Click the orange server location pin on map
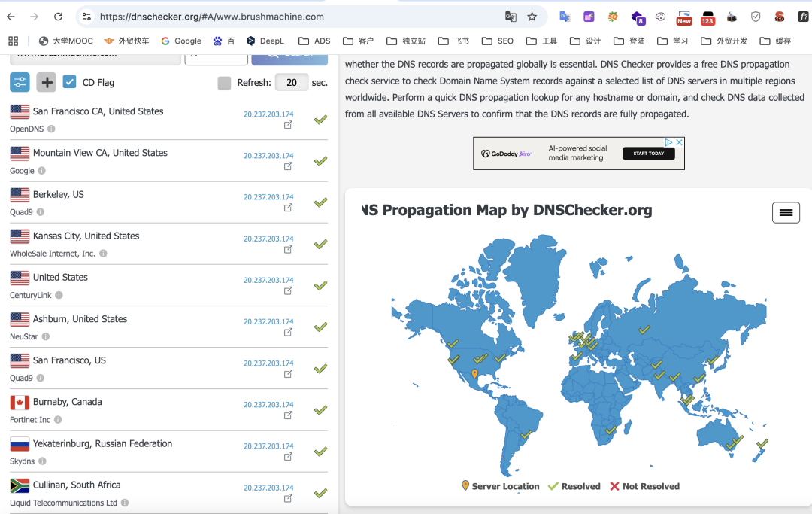This screenshot has width=812, height=514. pos(475,373)
